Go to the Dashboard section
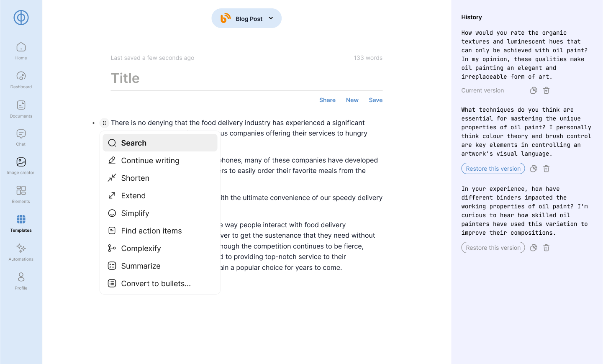Viewport: 603px width, 364px height. pos(21,80)
